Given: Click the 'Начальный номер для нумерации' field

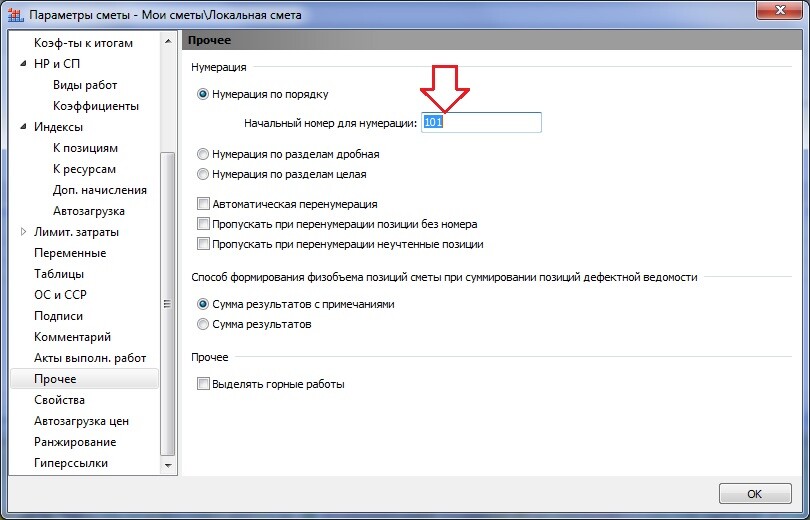Looking at the screenshot, I should [x=481, y=123].
